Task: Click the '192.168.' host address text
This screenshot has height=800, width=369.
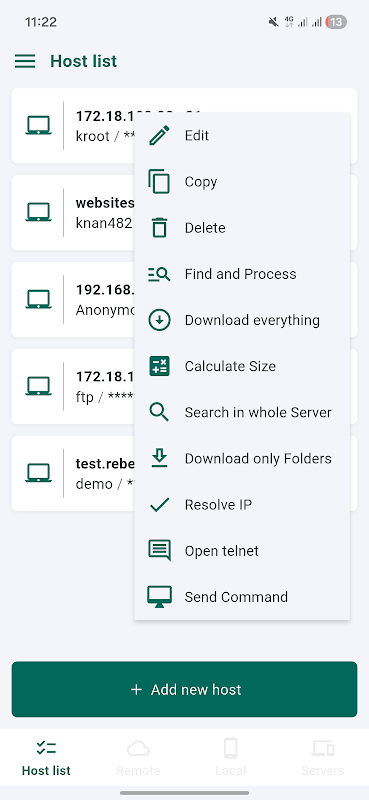Action: coord(105,290)
